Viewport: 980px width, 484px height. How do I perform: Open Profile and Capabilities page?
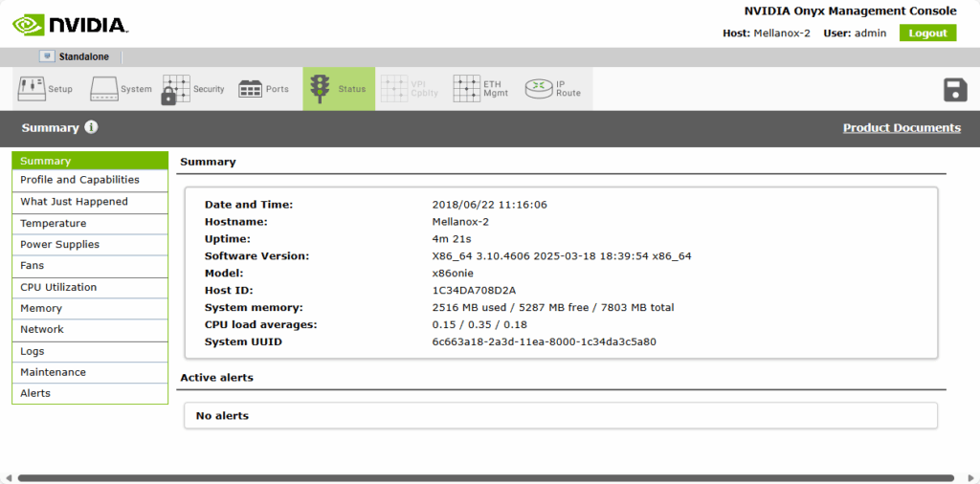click(x=90, y=181)
